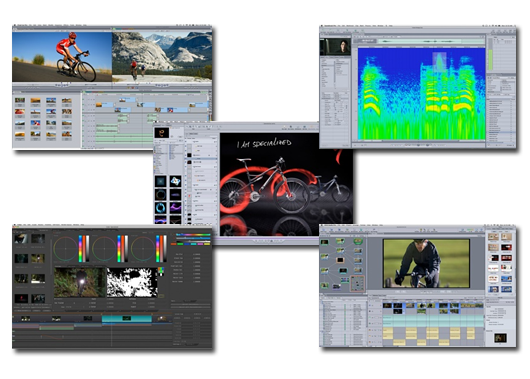Choose the purple wave preset in Motion library

(175, 208)
